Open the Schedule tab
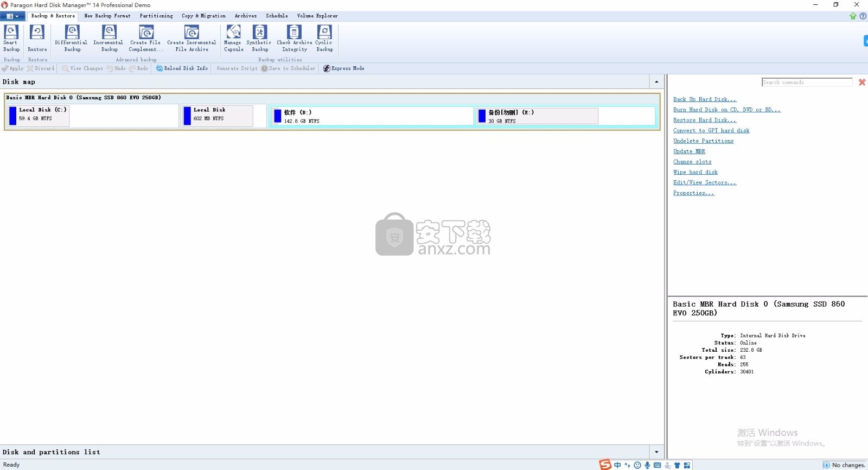The image size is (868, 470). [277, 16]
